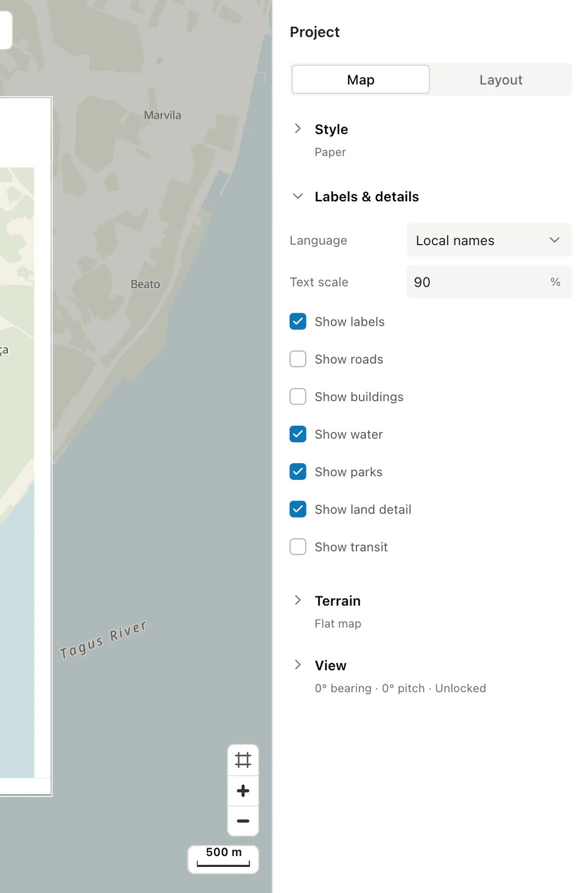The width and height of the screenshot is (588, 893).
Task: Click the Terrain heading
Action: pyautogui.click(x=337, y=601)
